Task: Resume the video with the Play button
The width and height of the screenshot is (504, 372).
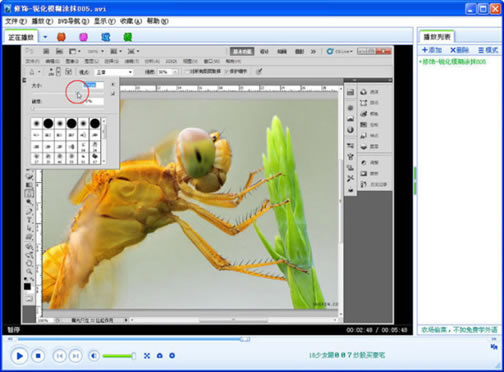Action: [x=19, y=356]
